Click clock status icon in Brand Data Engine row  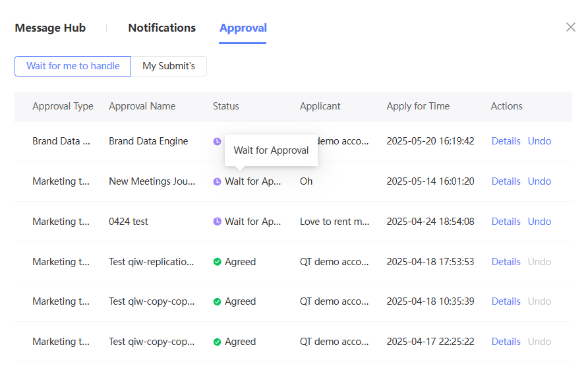click(217, 141)
